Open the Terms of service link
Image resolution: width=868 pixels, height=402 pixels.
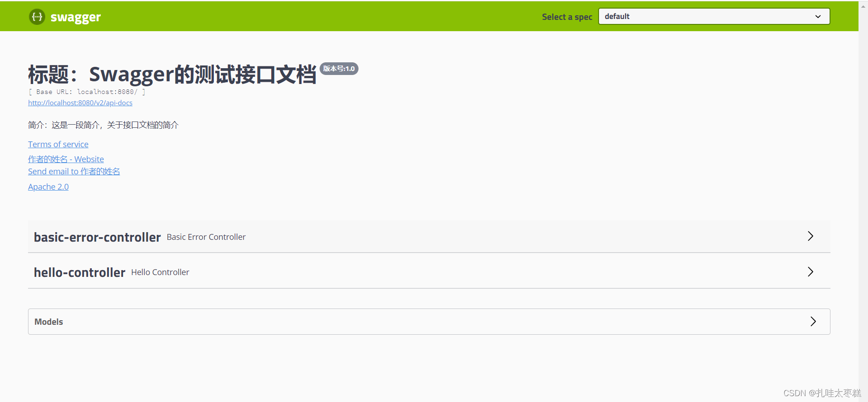click(x=58, y=145)
